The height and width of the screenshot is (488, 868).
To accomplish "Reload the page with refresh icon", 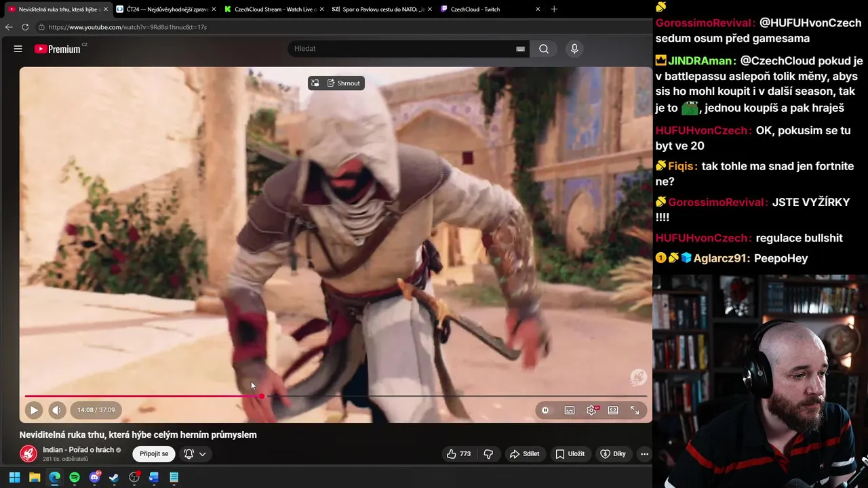I will [25, 27].
